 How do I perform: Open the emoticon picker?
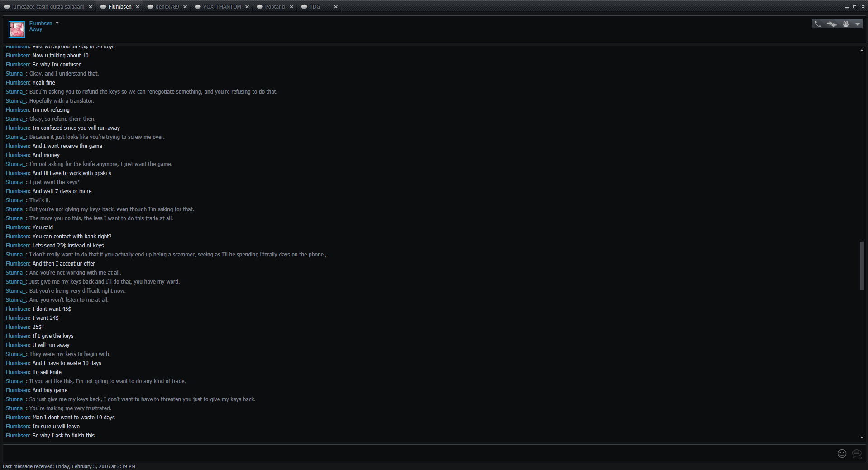[842, 453]
